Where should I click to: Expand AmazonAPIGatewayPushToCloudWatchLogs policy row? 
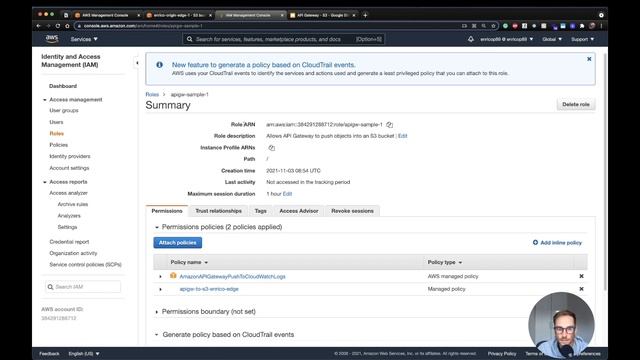click(160, 277)
